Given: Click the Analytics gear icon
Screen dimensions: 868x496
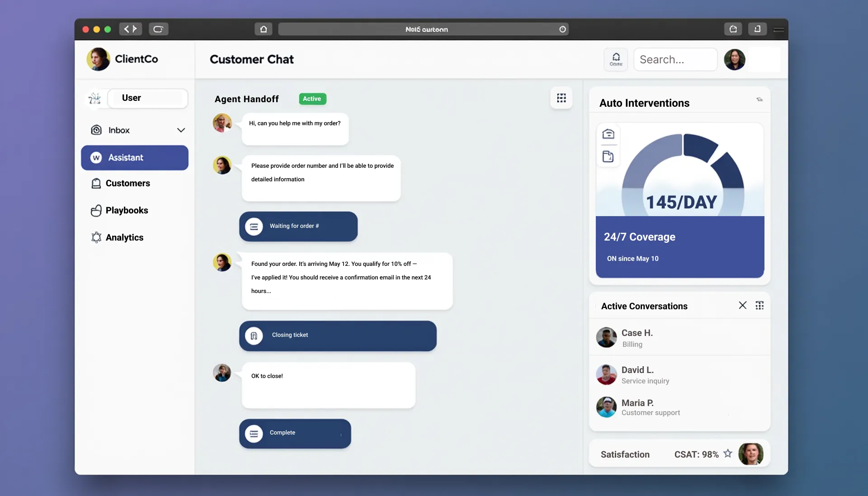Looking at the screenshot, I should point(96,237).
